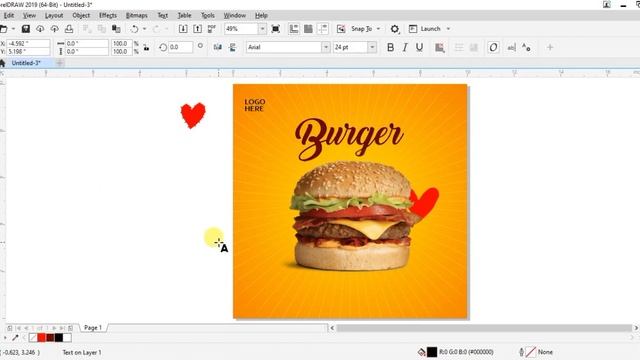Click the Publish to PDF icon
The height and width of the screenshot is (360, 640).
(211, 29)
